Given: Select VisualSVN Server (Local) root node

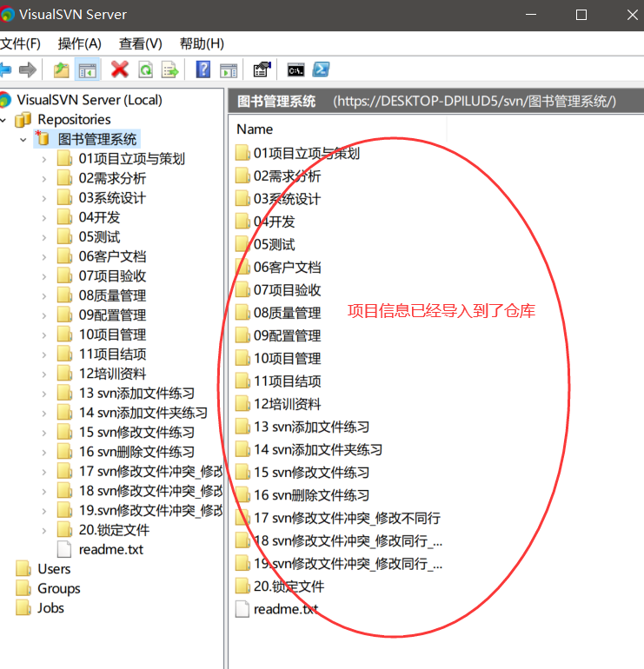Looking at the screenshot, I should [90, 100].
